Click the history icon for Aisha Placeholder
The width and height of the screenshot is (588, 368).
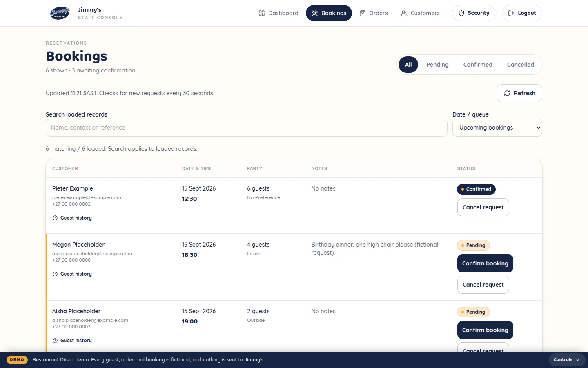click(55, 341)
